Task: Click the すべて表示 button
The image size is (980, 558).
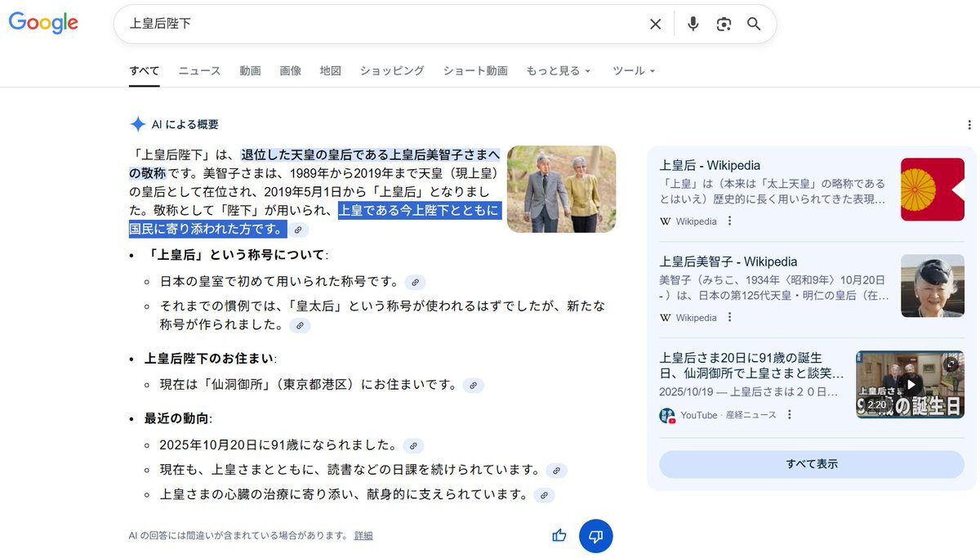Action: [811, 464]
